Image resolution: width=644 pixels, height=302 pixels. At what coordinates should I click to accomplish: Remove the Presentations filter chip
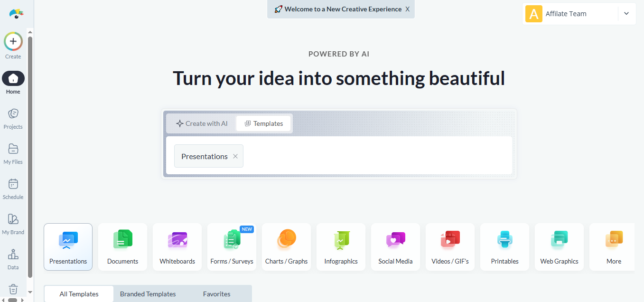click(235, 156)
